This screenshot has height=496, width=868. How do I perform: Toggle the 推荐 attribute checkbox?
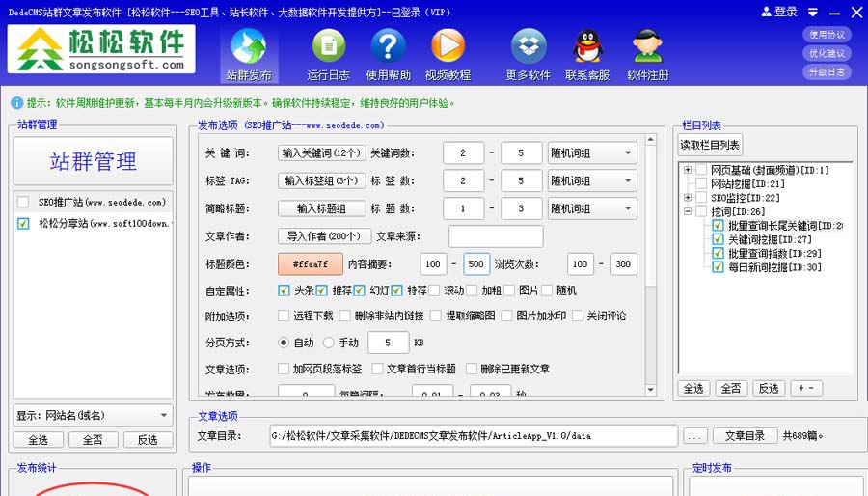321,290
